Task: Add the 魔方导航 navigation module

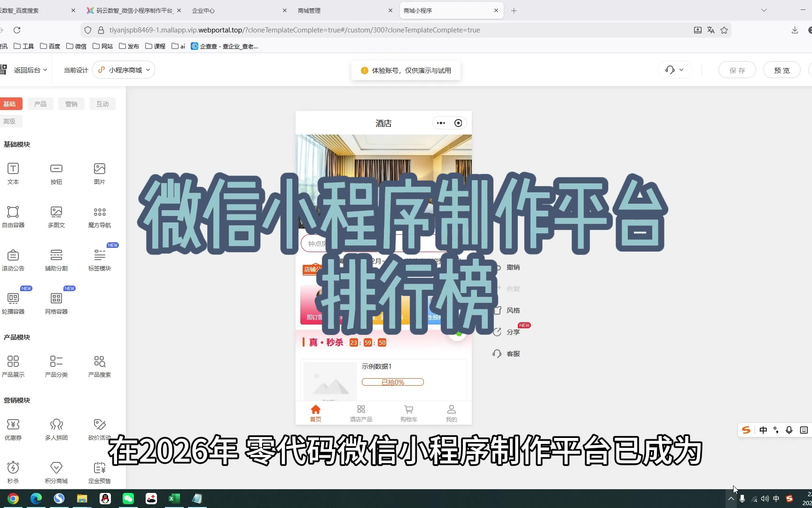Action: (x=100, y=217)
